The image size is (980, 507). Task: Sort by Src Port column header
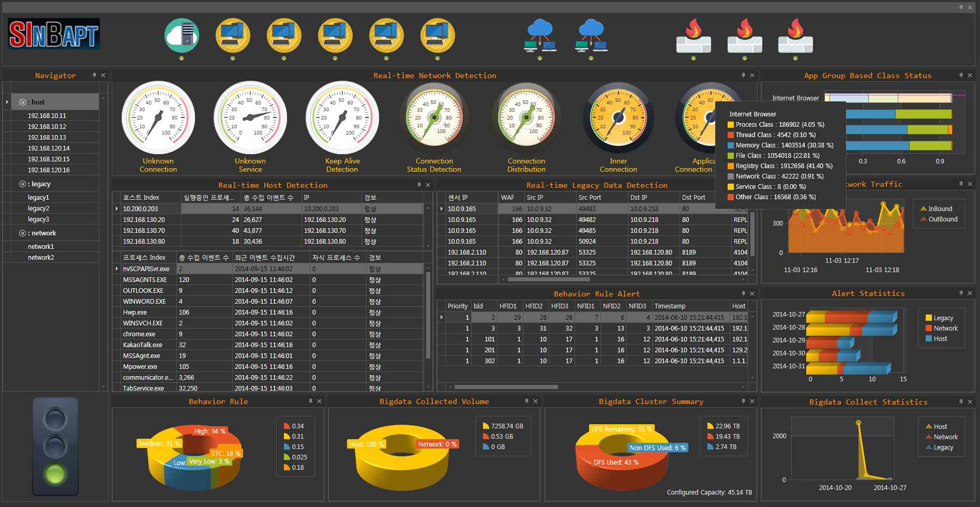602,197
